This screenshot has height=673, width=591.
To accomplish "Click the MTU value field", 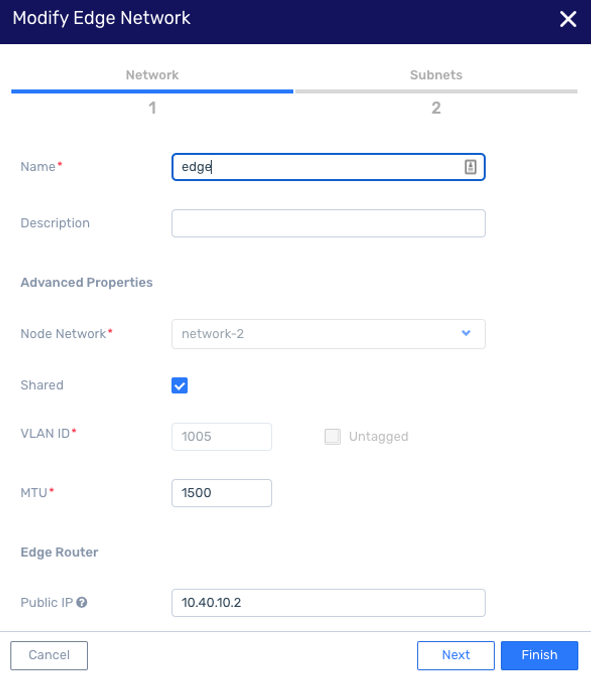I will point(221,493).
